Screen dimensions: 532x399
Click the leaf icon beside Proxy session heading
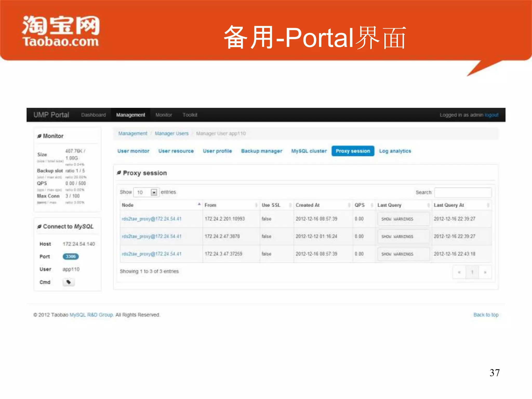click(x=119, y=173)
